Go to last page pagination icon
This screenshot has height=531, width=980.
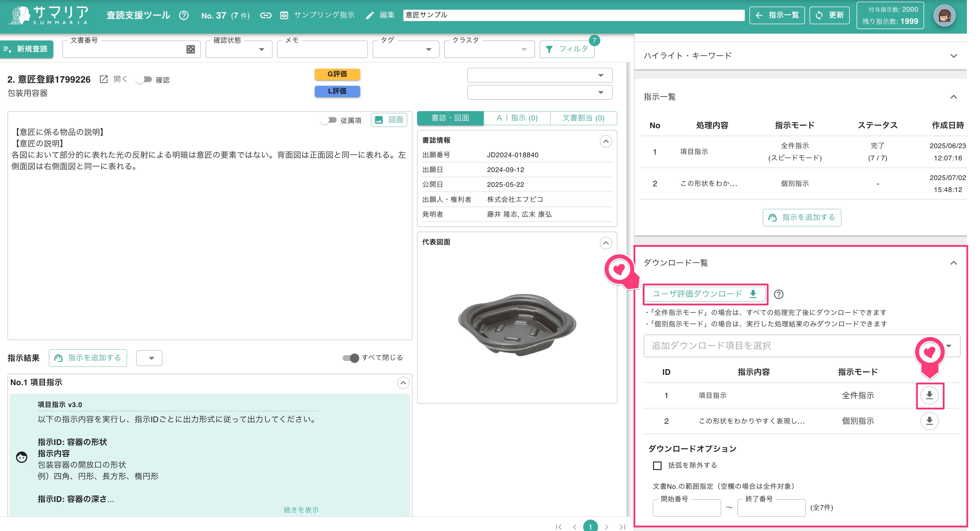pyautogui.click(x=622, y=527)
